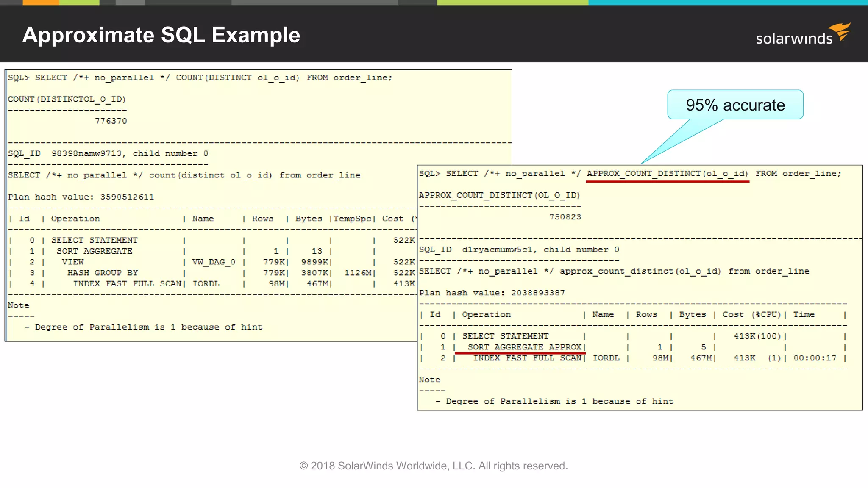Click the SORT AGGREGATE APPROX operation
This screenshot has height=488, width=868.
[x=524, y=347]
